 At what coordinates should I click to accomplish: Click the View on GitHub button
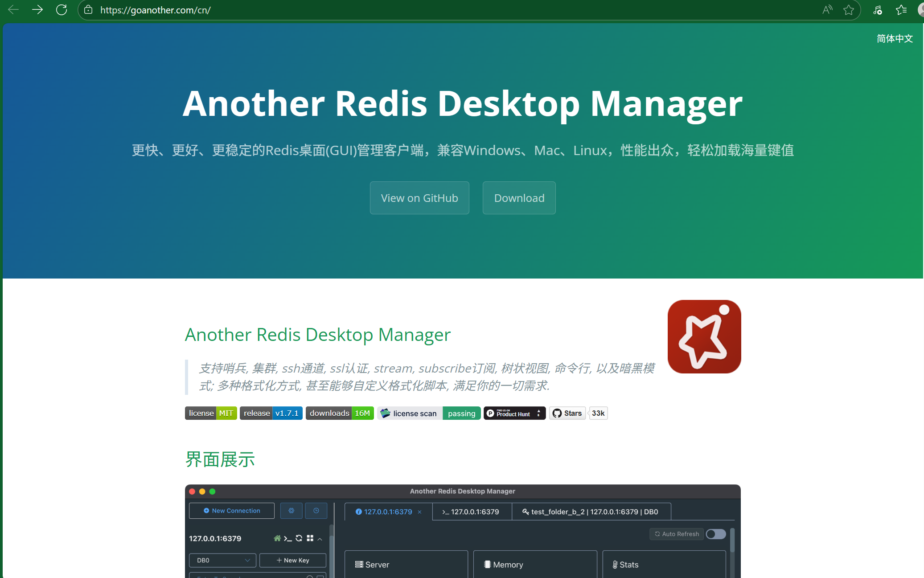click(419, 198)
